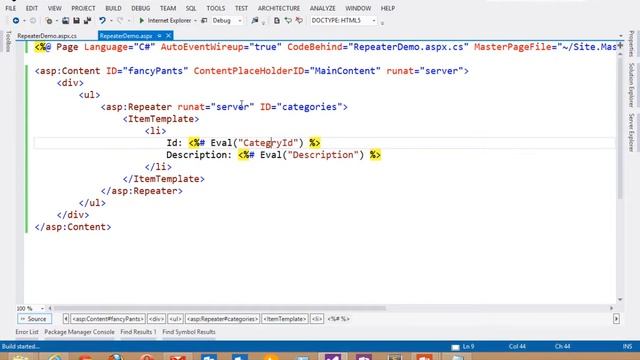Click the Find in Files toolbar icon
The width and height of the screenshot is (640, 360).
pos(255,20)
